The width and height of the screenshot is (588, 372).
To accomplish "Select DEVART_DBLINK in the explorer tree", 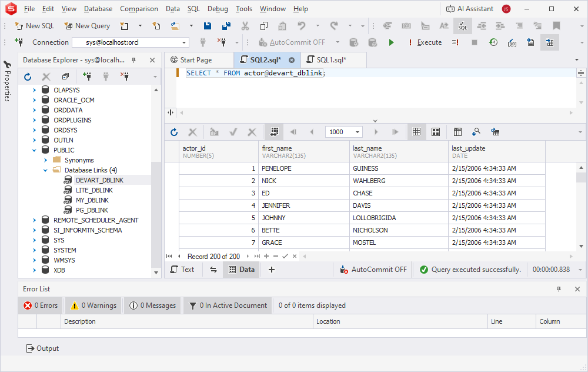I will pyautogui.click(x=98, y=180).
